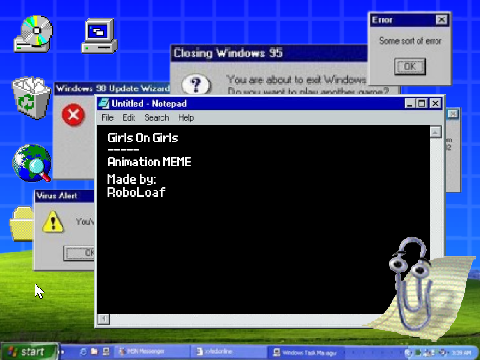This screenshot has width=480, height=360.
Task: Open the Recycle Bin desktop icon
Action: [x=31, y=98]
